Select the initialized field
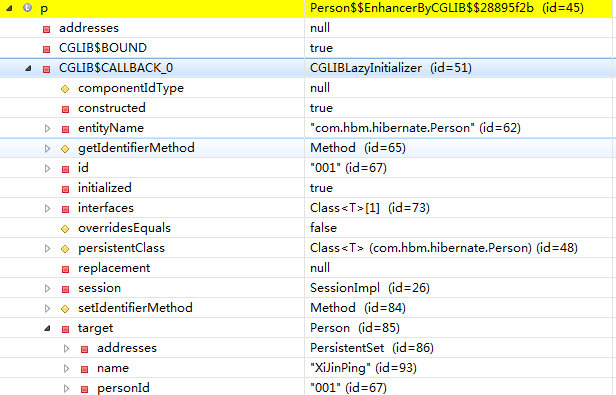This screenshot has width=616, height=395. pyautogui.click(x=104, y=187)
